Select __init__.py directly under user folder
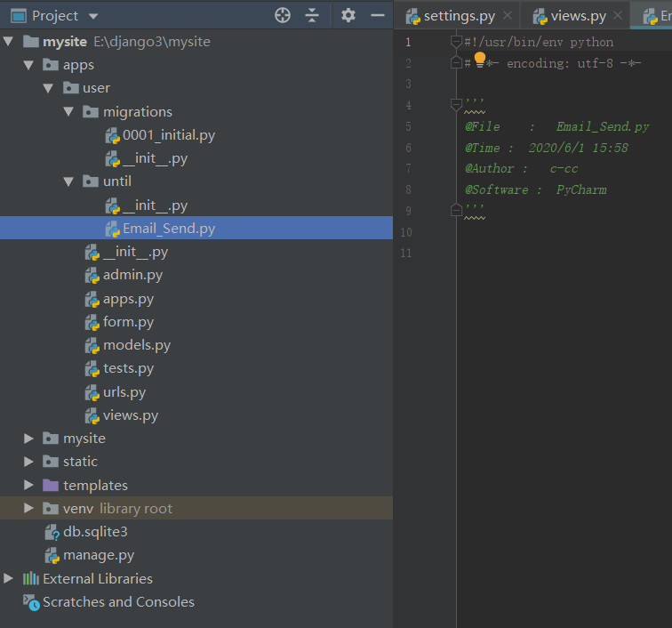 pos(135,252)
